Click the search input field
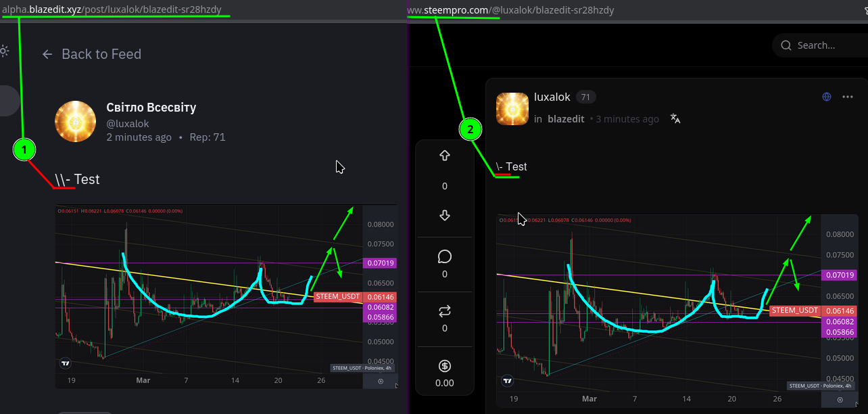Viewport: 868px width, 414px height. pyautogui.click(x=819, y=45)
